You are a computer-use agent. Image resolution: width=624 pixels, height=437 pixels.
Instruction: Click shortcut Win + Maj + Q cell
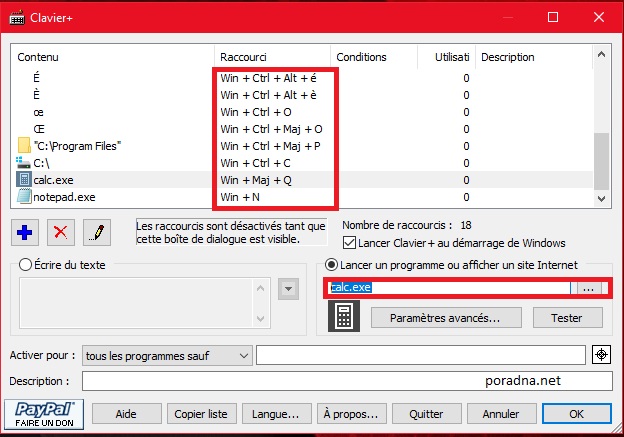[x=256, y=180]
